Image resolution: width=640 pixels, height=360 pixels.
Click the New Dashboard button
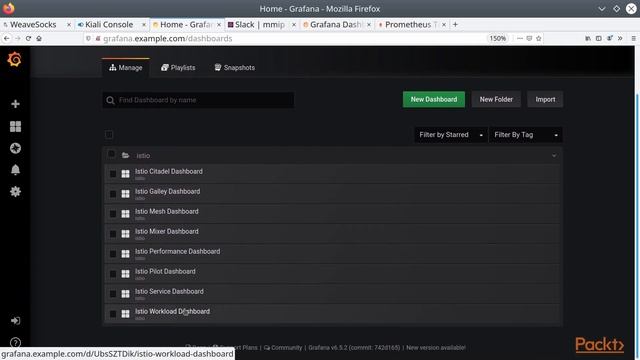(x=433, y=99)
